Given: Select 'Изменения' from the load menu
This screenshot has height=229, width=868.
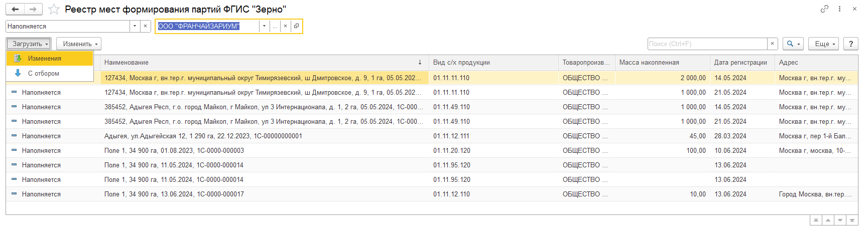Looking at the screenshot, I should click(x=44, y=58).
